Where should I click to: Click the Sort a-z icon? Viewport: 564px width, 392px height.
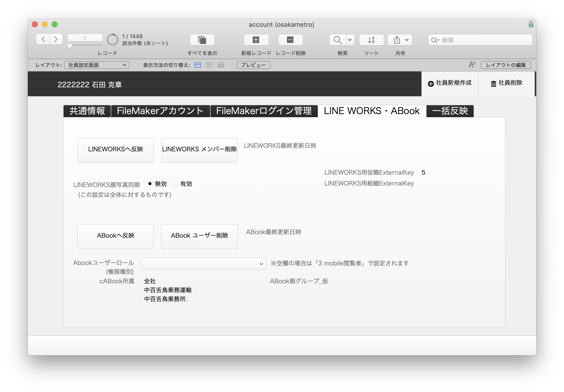[x=371, y=40]
